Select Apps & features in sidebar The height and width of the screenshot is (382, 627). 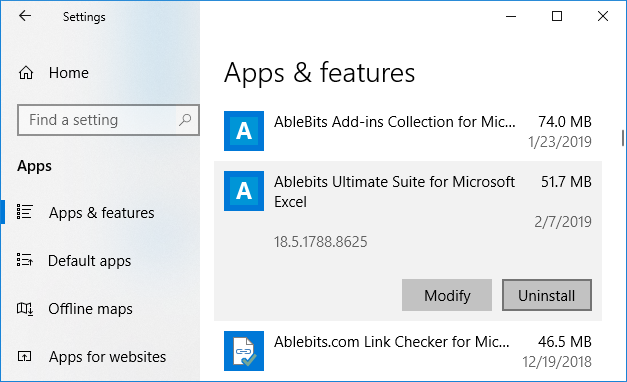pyautogui.click(x=102, y=213)
